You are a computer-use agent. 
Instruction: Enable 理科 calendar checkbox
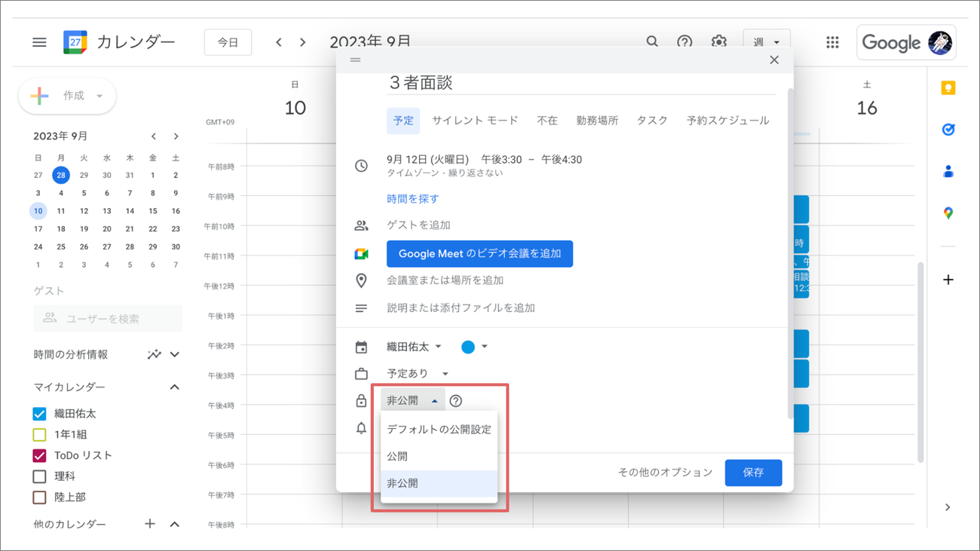tap(40, 476)
